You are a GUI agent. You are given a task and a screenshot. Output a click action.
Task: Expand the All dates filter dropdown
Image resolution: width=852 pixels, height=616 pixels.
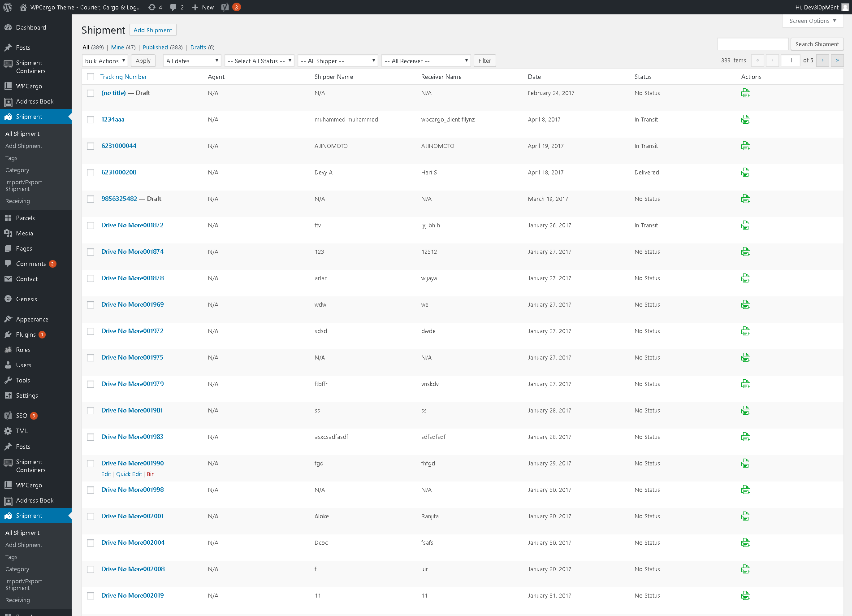coord(192,61)
